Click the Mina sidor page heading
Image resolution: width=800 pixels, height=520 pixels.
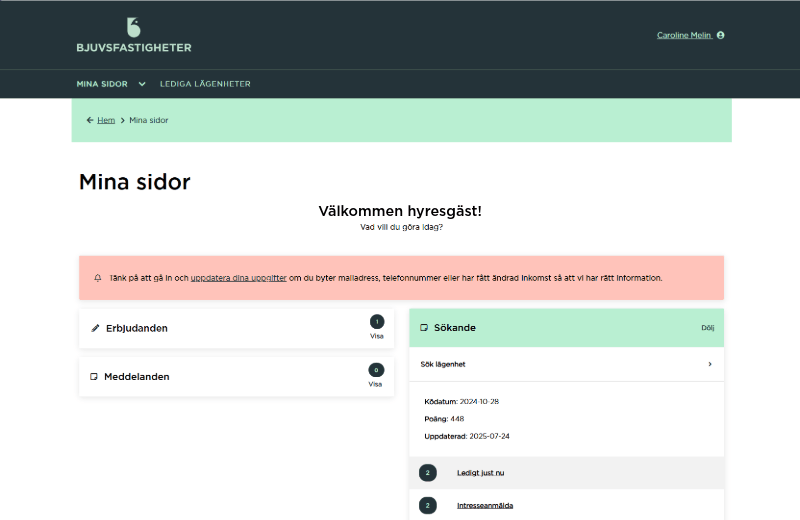pyautogui.click(x=135, y=182)
